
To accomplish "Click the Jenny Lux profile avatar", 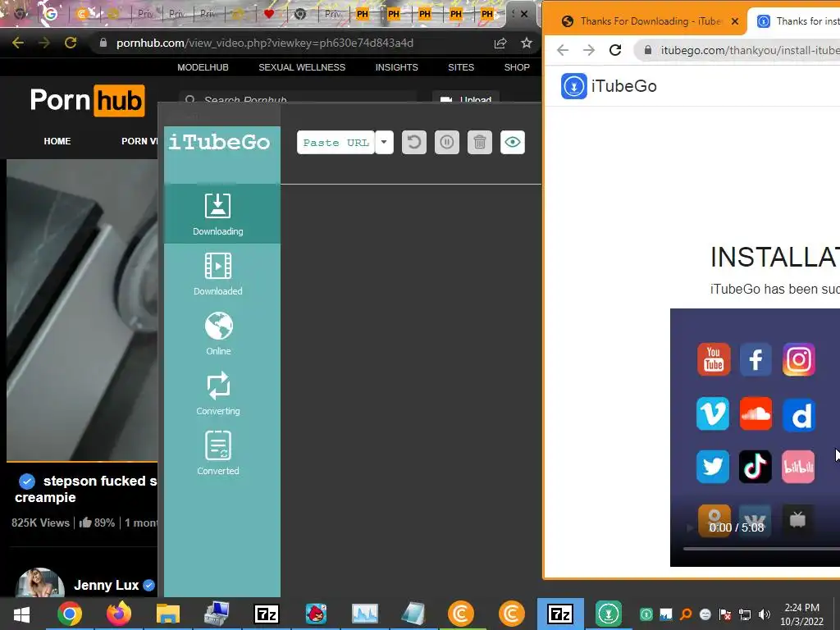I will (39, 583).
